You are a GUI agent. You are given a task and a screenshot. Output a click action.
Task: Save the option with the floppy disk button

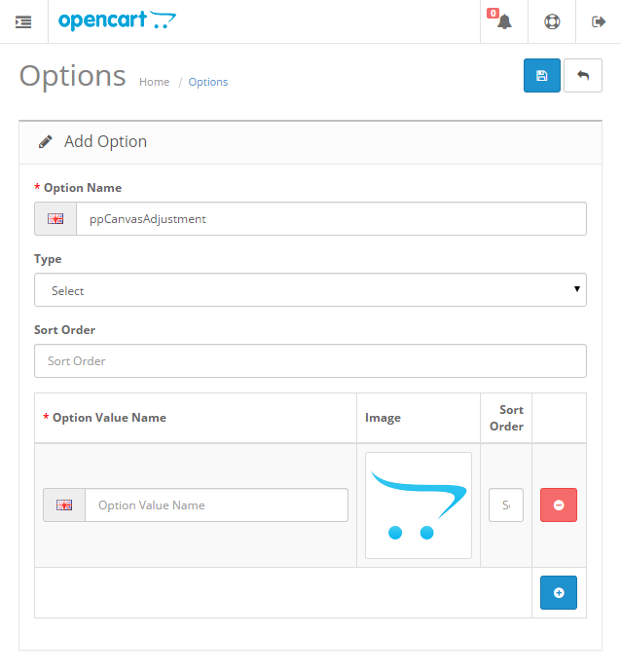coord(542,75)
